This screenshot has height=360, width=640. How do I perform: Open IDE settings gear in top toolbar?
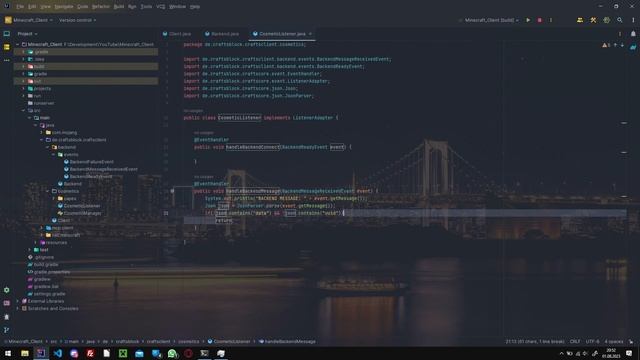pyautogui.click(x=607, y=20)
